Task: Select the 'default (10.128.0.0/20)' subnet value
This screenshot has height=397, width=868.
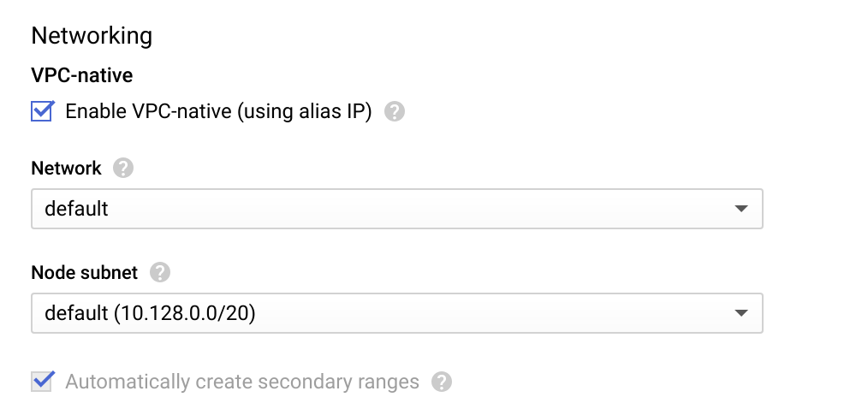Action: [x=150, y=314]
